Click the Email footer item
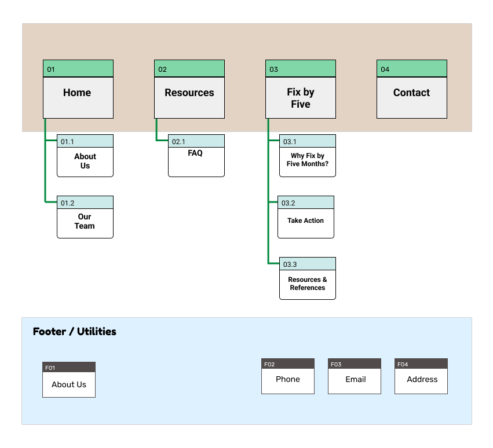The width and height of the screenshot is (493, 448). (355, 376)
